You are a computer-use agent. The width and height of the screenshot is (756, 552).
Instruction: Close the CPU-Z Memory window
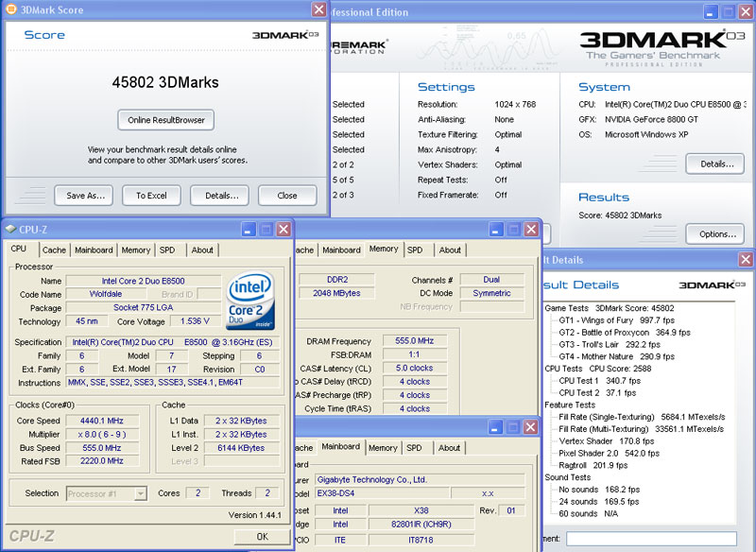(x=531, y=229)
